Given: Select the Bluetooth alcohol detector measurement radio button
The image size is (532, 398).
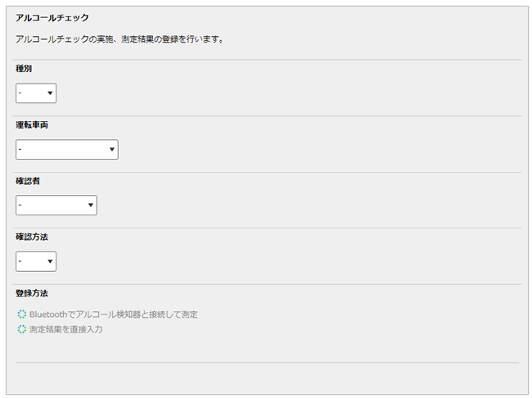Looking at the screenshot, I should point(22,314).
